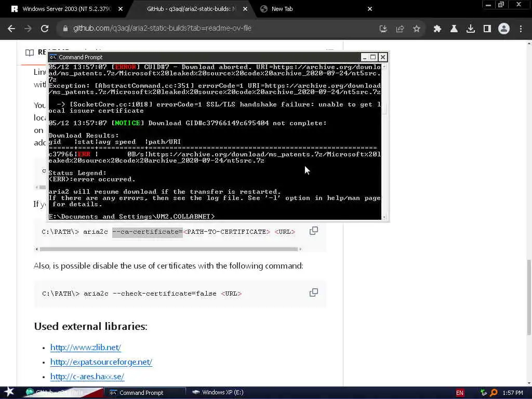The height and width of the screenshot is (399, 532).
Task: Open the expat.sourceforge.net link
Action: coord(101,362)
